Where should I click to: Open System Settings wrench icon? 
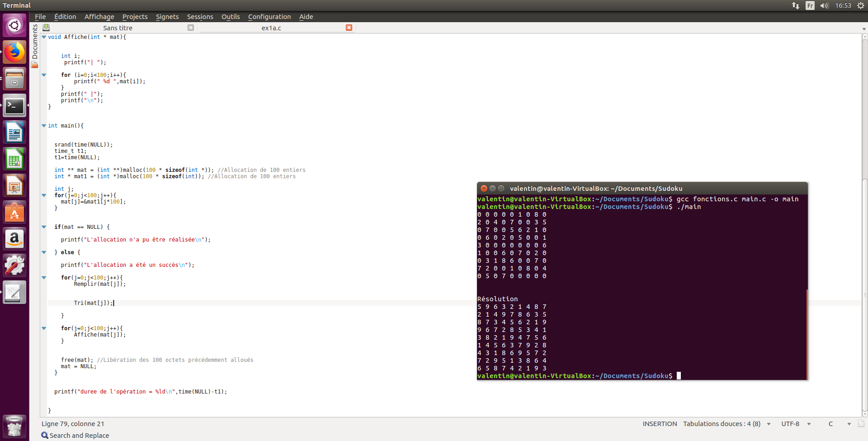[14, 266]
